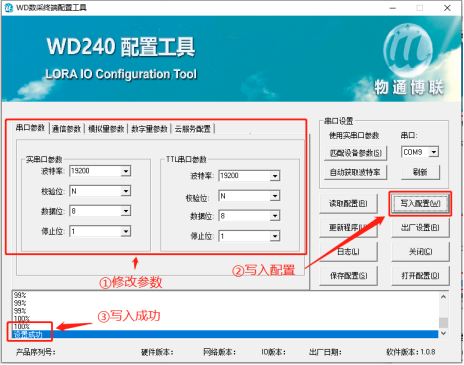This screenshot has height=365, width=464.
Task: Click the 保存配置(S) button
Action: (x=348, y=276)
